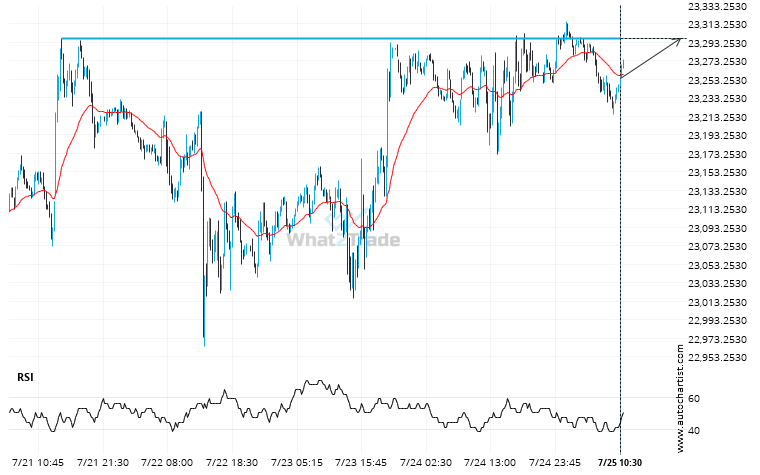The image size is (760, 475).
Task: Click the www.autochartist.com vertical link
Action: point(680,399)
